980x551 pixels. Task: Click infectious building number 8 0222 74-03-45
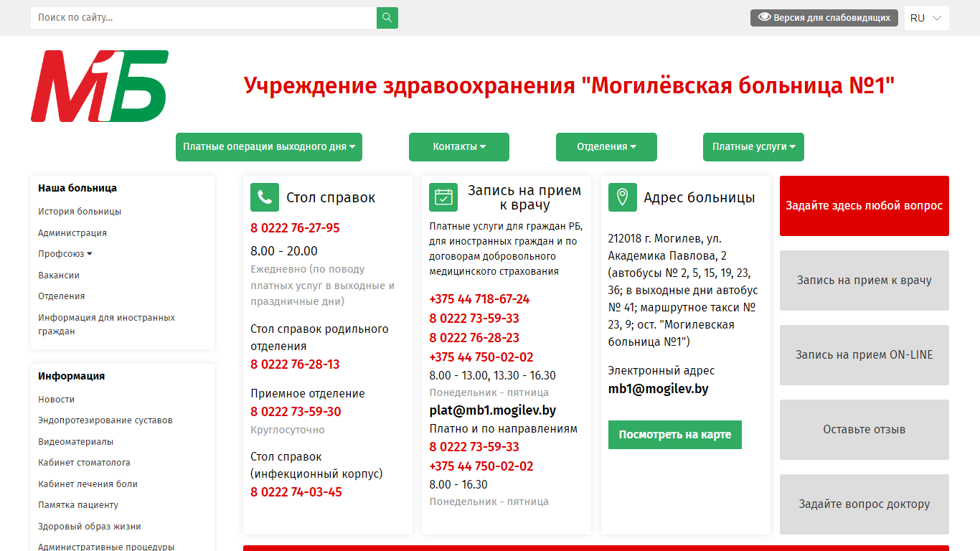coord(296,492)
